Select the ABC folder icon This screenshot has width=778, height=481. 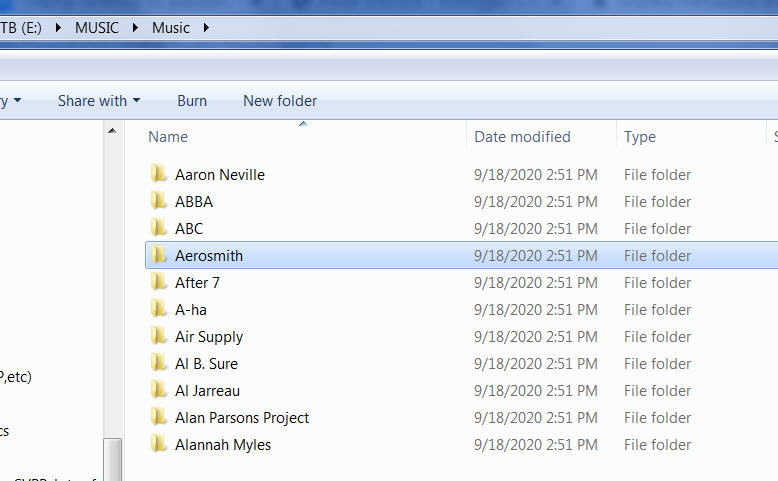point(158,228)
